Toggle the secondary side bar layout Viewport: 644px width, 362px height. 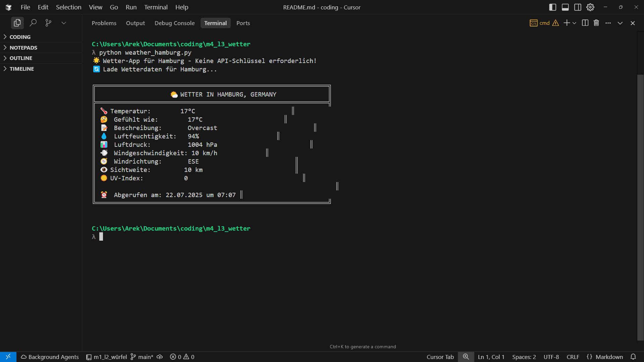coord(578,7)
